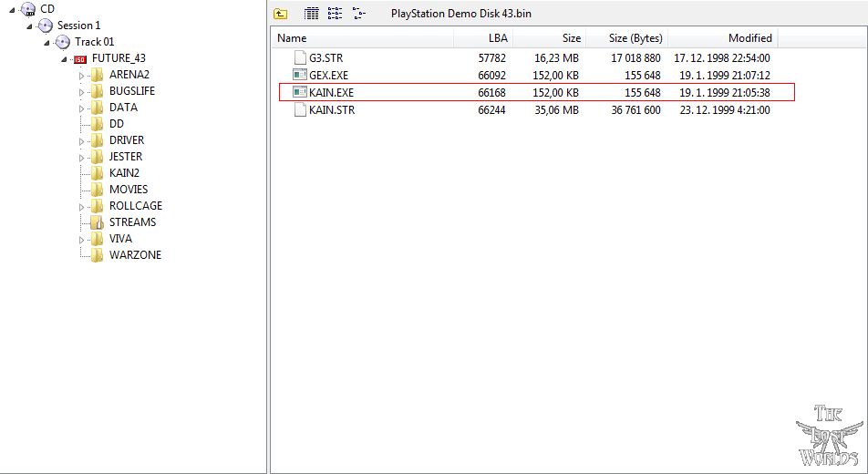
Task: Click the CD disc icon
Action: pos(27,9)
